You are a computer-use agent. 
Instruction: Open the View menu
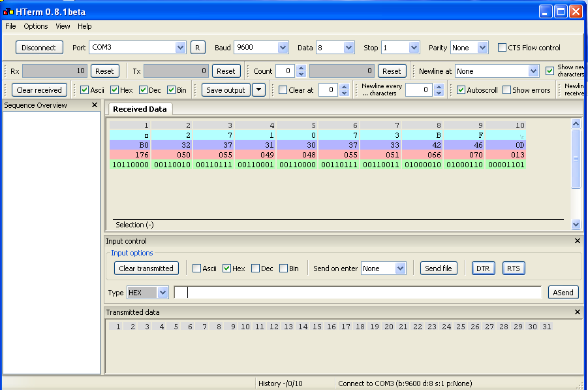pos(63,26)
